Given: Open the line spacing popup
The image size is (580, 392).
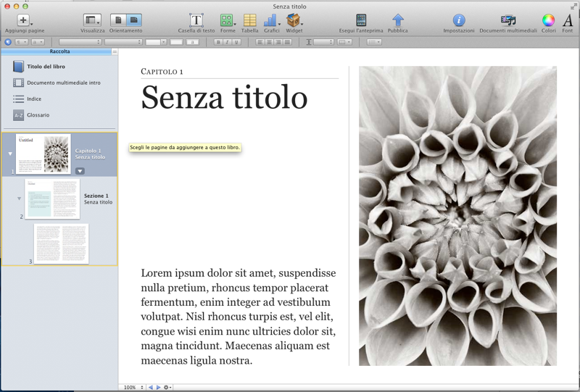Looking at the screenshot, I should [x=323, y=42].
